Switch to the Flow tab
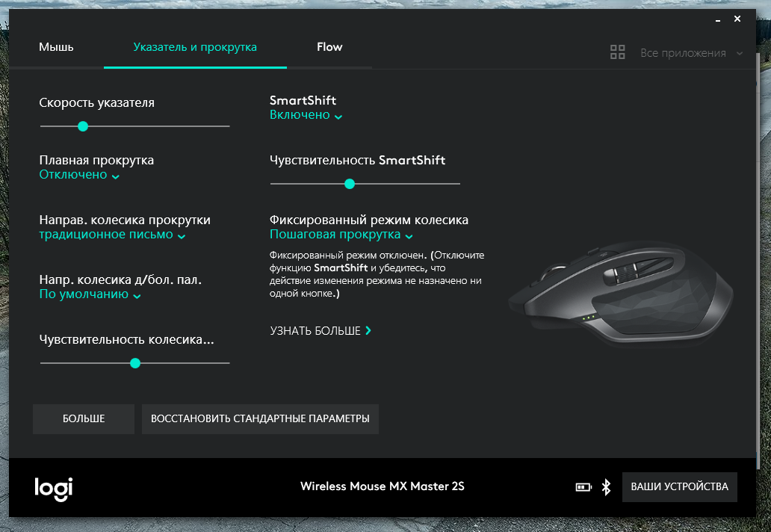The width and height of the screenshot is (771, 532). point(329,47)
